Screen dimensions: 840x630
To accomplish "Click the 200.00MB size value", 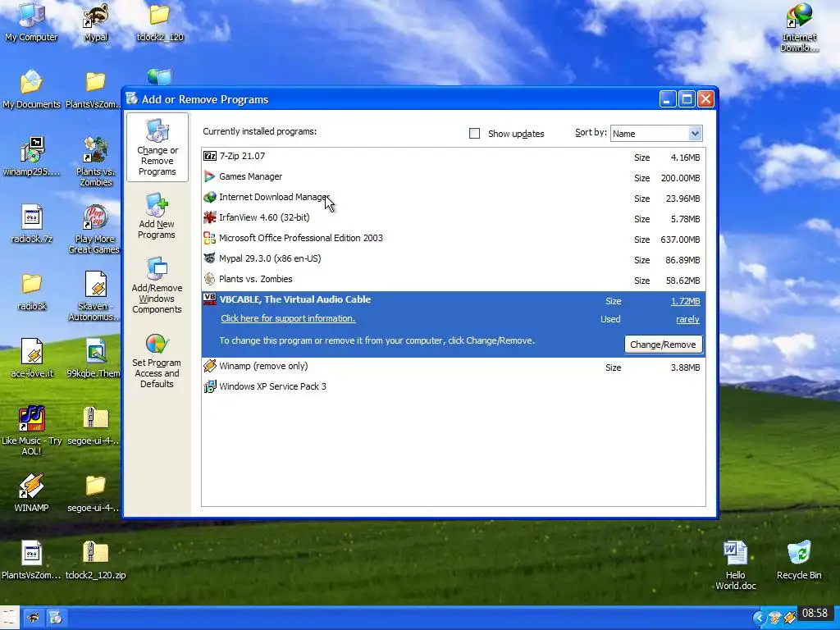I will click(x=680, y=178).
